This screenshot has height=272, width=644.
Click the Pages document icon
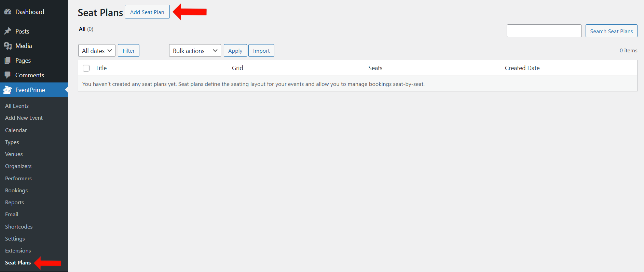point(8,61)
